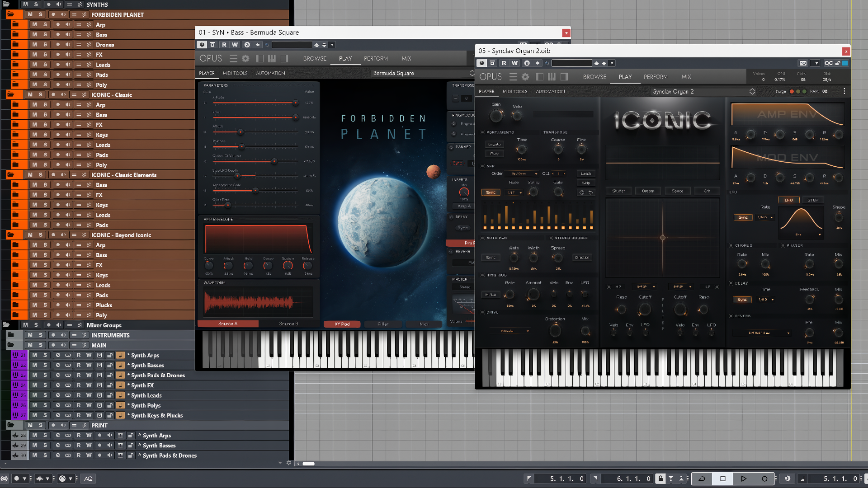Open OPUS settings gear in Synclav Organ window

click(525, 77)
